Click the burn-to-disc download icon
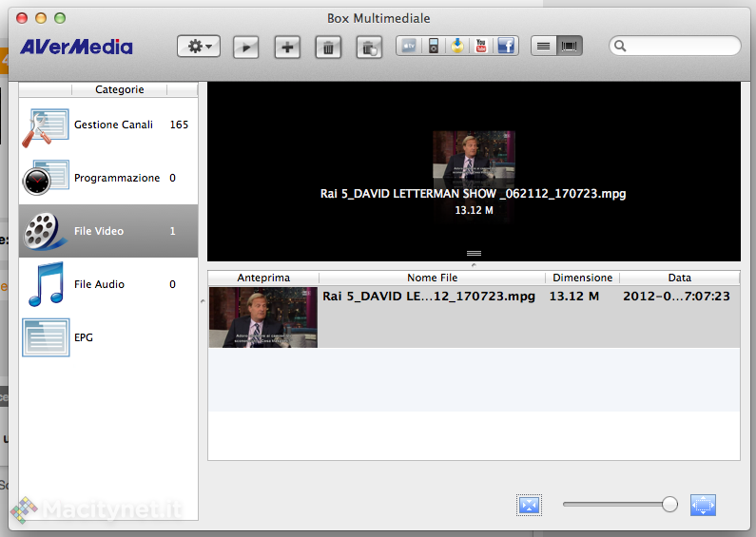This screenshot has width=756, height=537. (457, 47)
